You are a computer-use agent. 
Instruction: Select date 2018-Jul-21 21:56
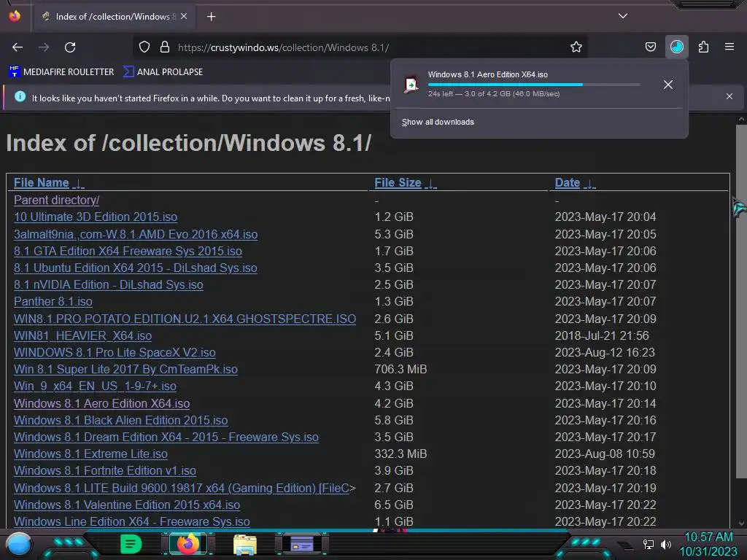tap(602, 335)
